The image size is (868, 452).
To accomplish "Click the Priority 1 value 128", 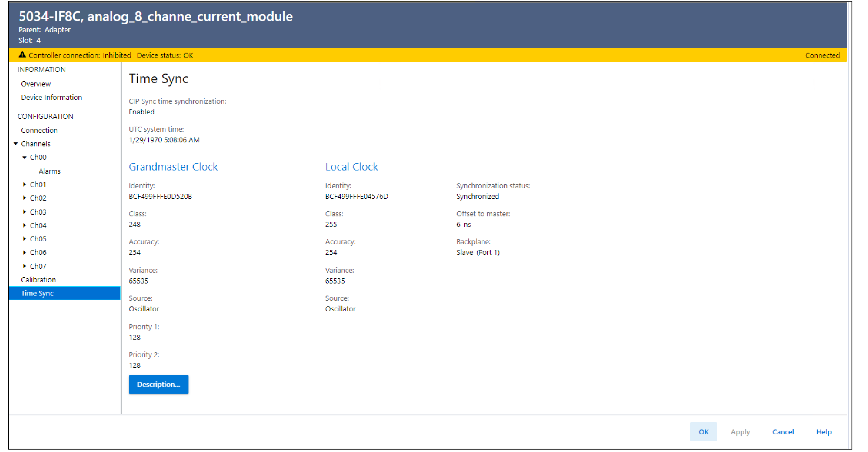I will [x=135, y=337].
